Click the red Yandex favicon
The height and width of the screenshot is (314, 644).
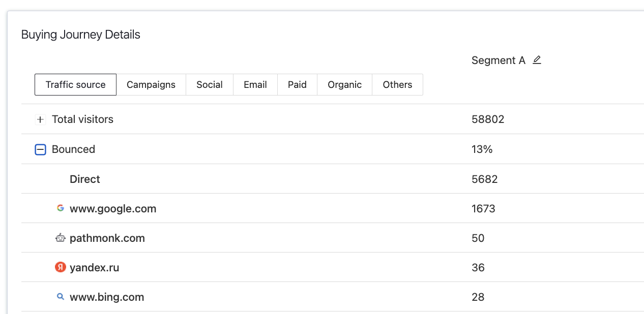(x=61, y=267)
